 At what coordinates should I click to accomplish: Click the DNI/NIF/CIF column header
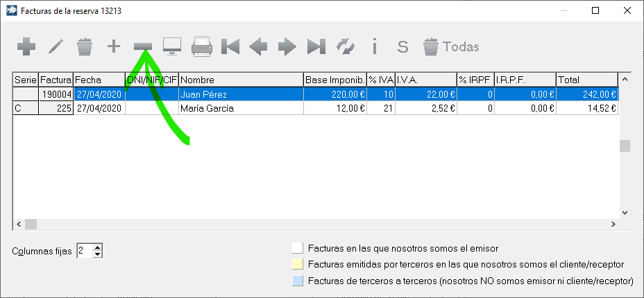coord(151,80)
